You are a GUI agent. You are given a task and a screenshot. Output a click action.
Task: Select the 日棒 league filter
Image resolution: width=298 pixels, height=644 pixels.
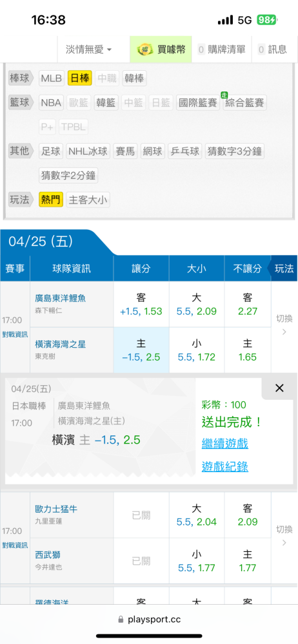pyautogui.click(x=80, y=79)
